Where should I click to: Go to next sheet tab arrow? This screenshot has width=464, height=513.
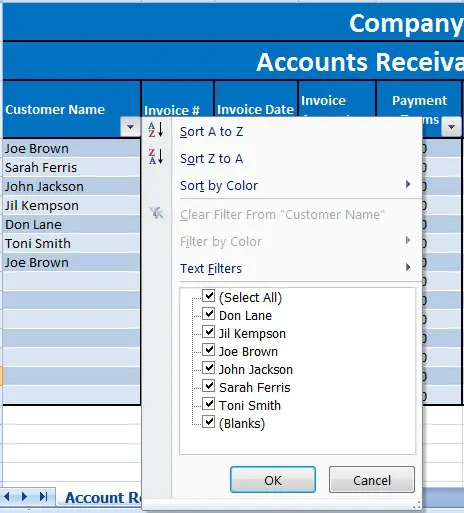point(24,497)
